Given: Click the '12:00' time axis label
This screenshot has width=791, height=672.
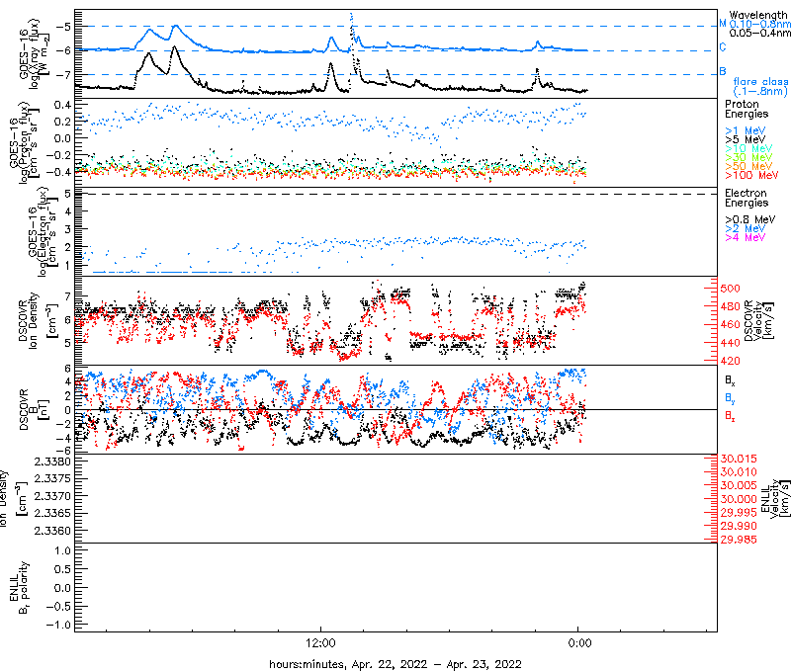Looking at the screenshot, I should point(320,643).
